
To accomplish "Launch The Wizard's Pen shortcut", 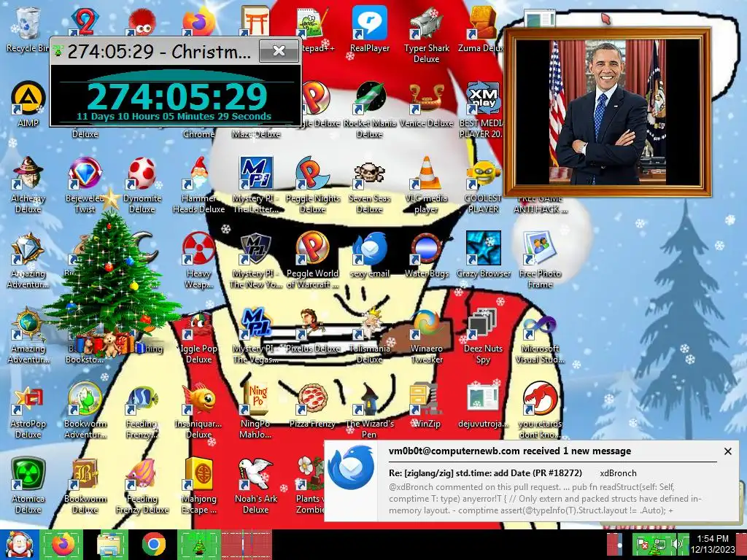I will click(x=370, y=411).
